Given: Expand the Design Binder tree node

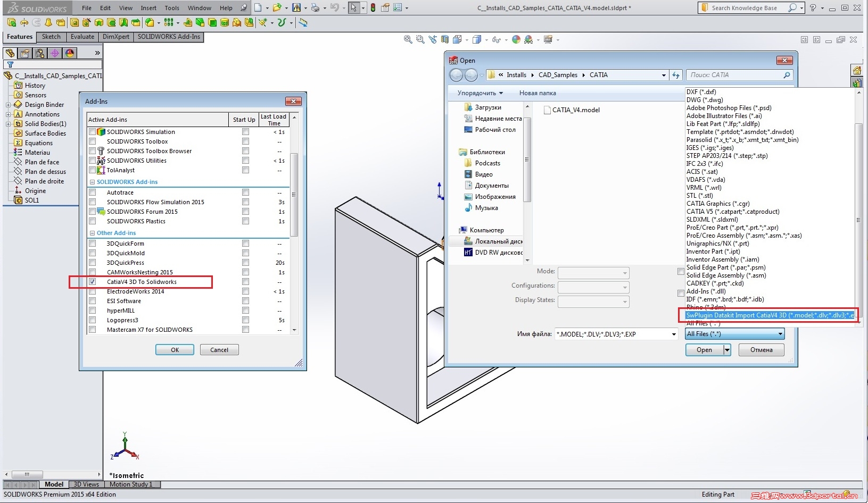Looking at the screenshot, I should [8, 105].
